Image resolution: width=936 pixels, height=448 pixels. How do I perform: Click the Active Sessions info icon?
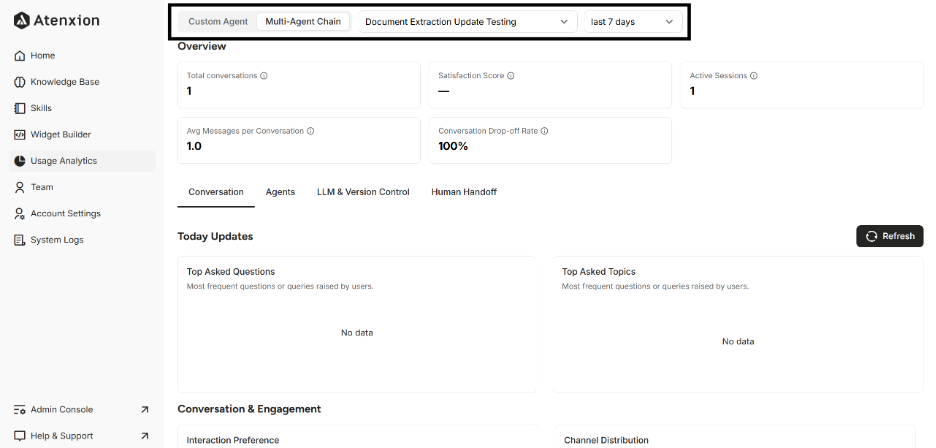pos(754,76)
